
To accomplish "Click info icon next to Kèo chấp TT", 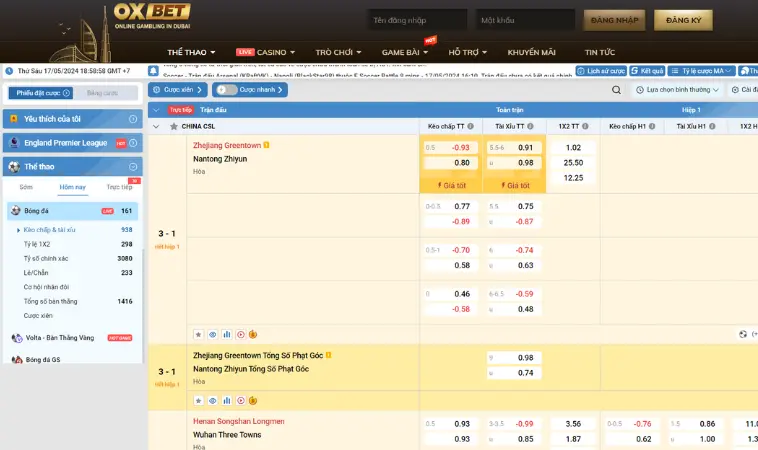I will 472,127.
